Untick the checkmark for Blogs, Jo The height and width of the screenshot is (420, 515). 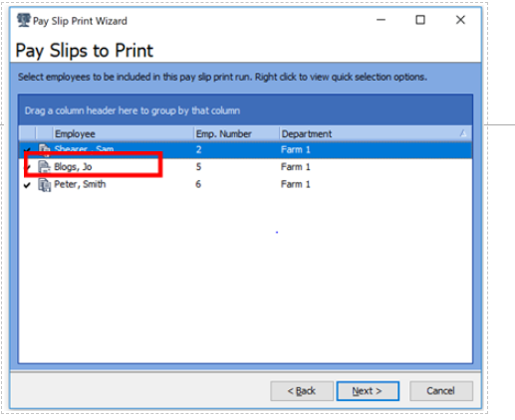pos(28,167)
